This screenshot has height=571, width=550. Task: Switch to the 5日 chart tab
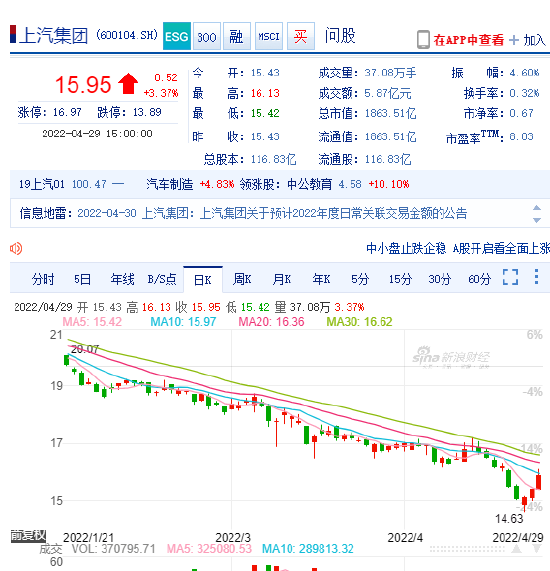coord(82,279)
